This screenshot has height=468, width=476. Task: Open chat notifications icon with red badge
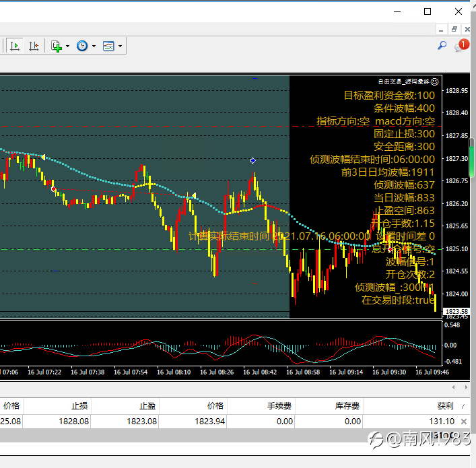[x=461, y=46]
